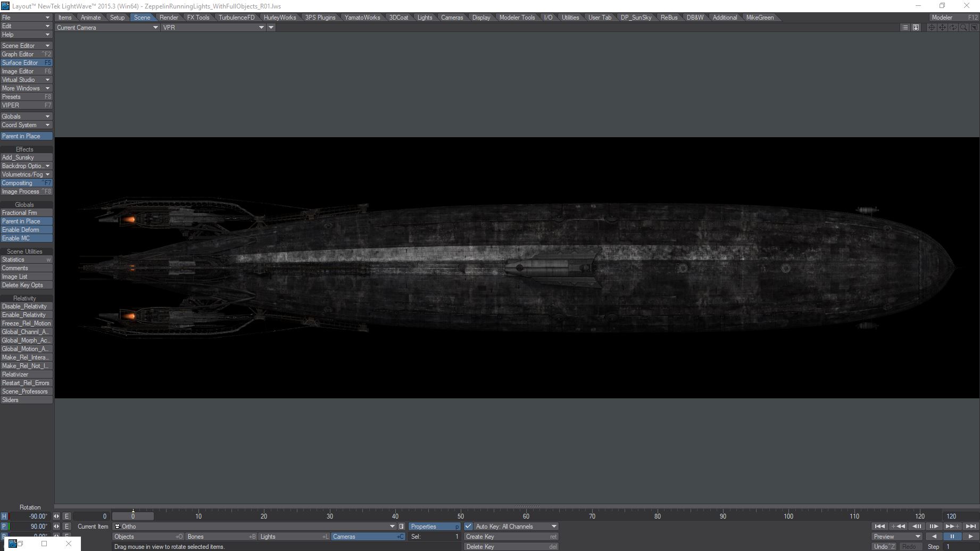
Task: Play the animation forward
Action: 970,537
